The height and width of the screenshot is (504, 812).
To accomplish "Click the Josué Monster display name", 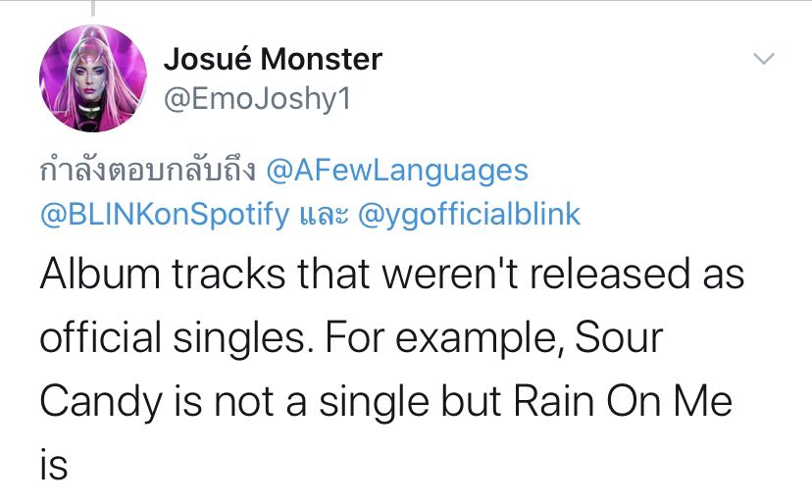I will (x=272, y=60).
